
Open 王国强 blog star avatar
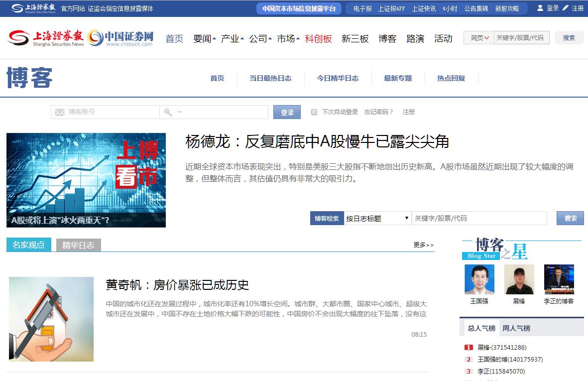[479, 279]
